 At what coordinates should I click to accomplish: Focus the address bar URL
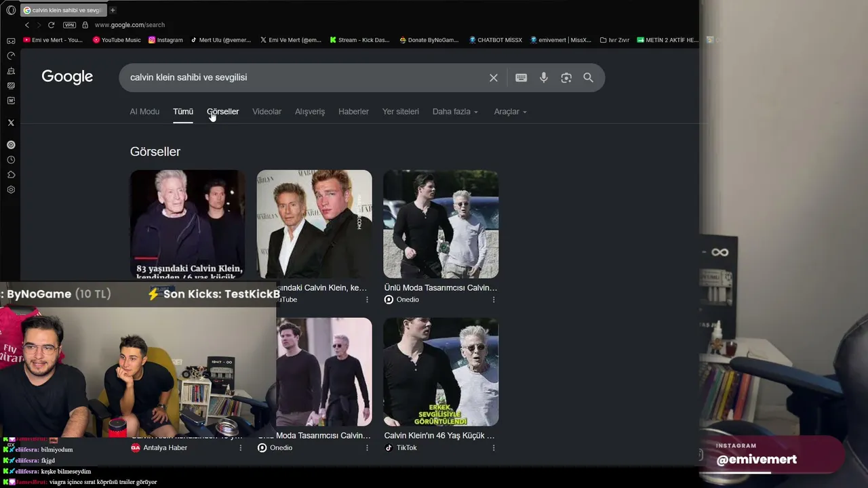click(130, 25)
